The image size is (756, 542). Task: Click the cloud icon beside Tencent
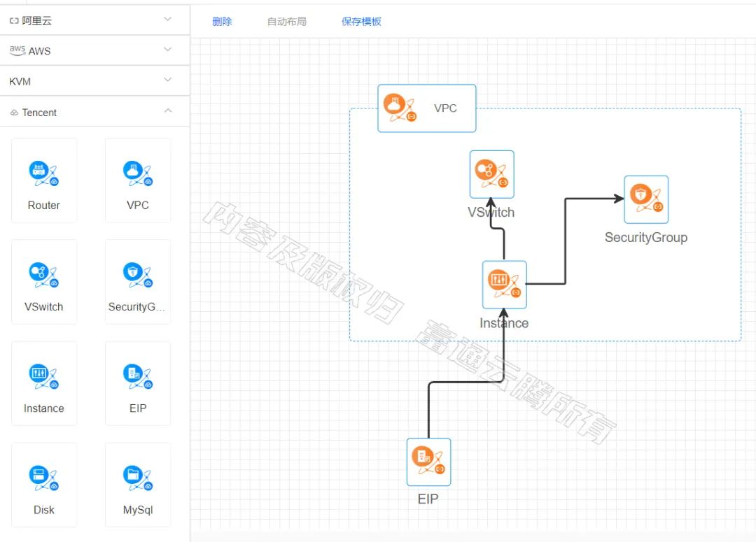click(14, 113)
